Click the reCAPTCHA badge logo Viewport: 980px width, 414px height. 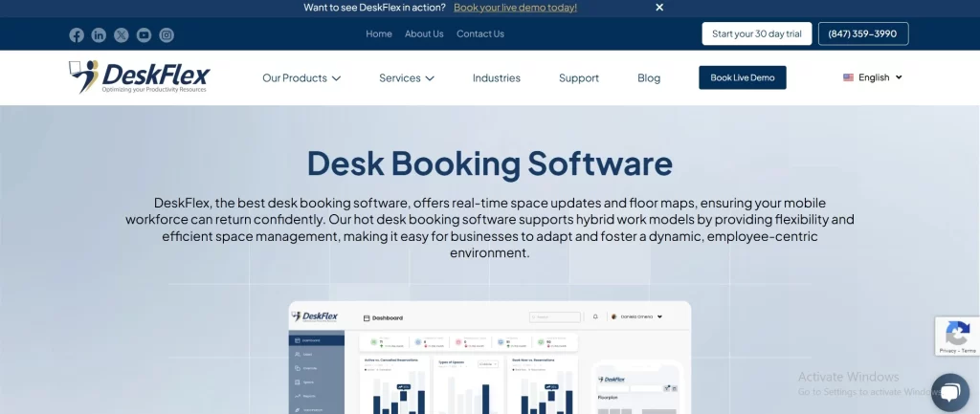click(x=957, y=333)
